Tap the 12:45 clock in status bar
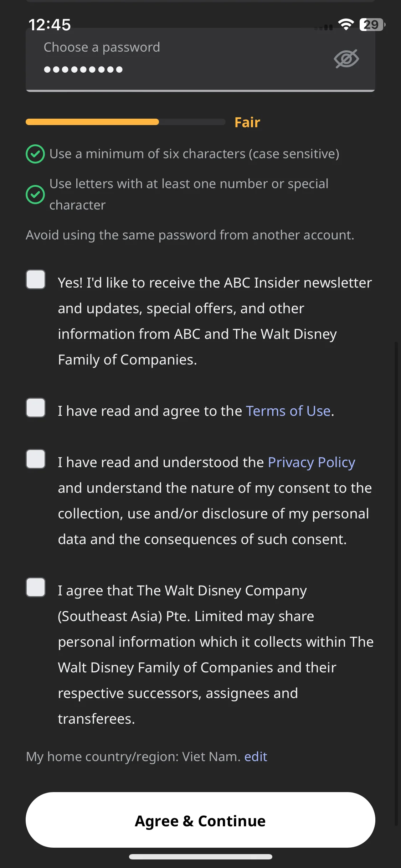This screenshot has width=401, height=868. 50,25
